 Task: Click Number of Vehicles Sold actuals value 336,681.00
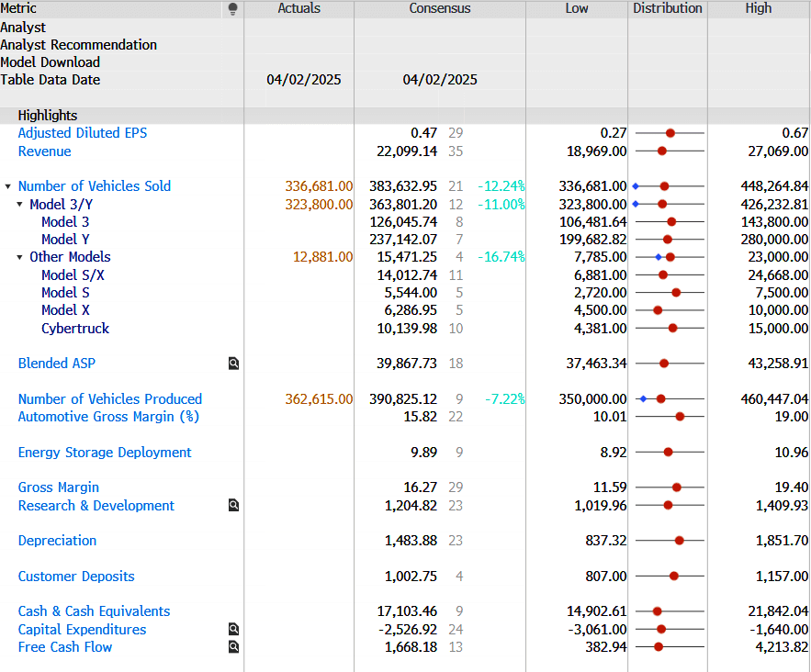(x=319, y=186)
